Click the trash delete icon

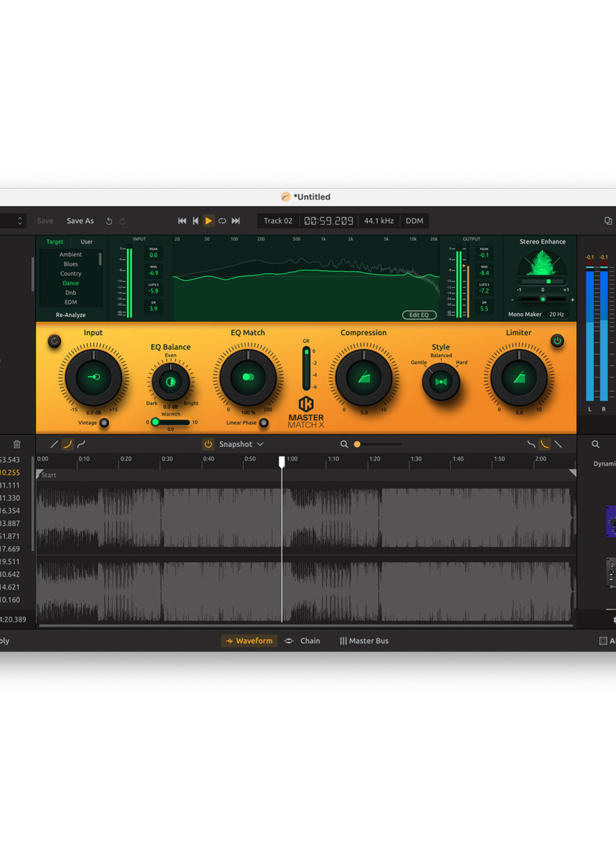tap(17, 444)
